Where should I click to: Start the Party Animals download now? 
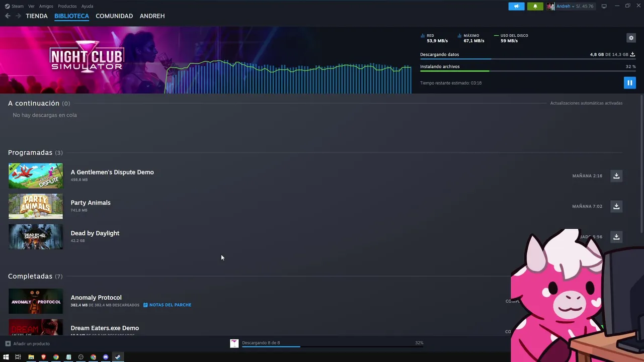coord(616,206)
